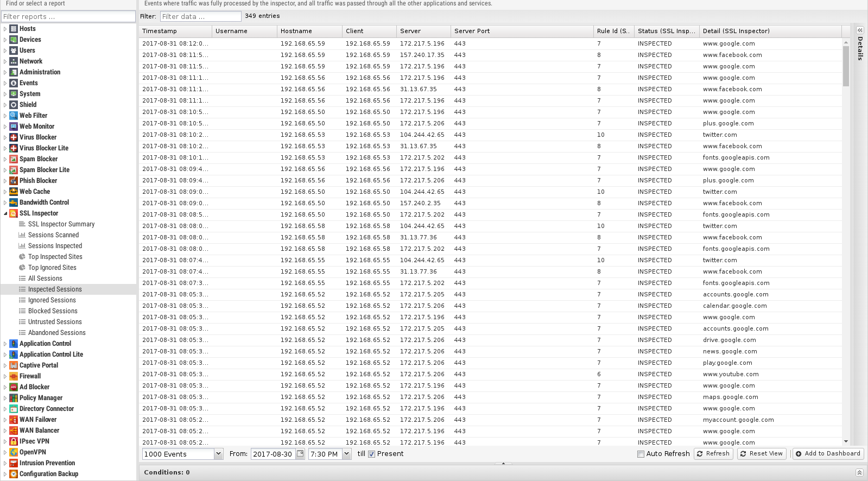The width and height of the screenshot is (868, 481).
Task: Click the Devices category icon
Action: pyautogui.click(x=14, y=40)
